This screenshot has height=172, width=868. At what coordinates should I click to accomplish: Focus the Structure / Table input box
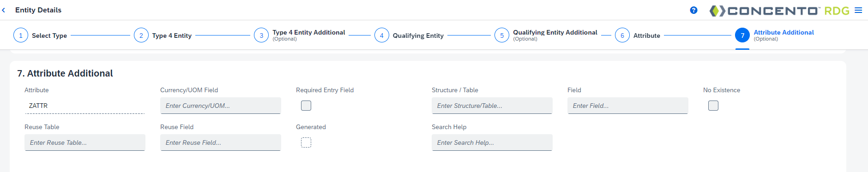[x=492, y=106]
